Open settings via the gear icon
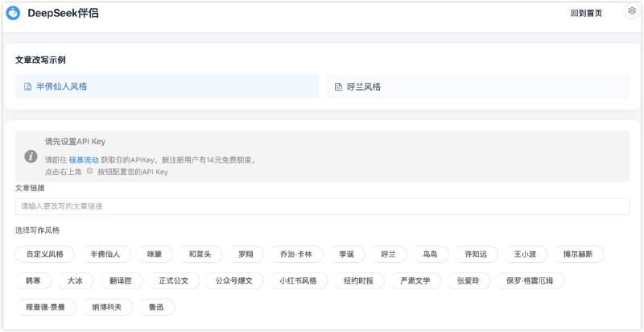This screenshot has height=332, width=644. pyautogui.click(x=632, y=11)
